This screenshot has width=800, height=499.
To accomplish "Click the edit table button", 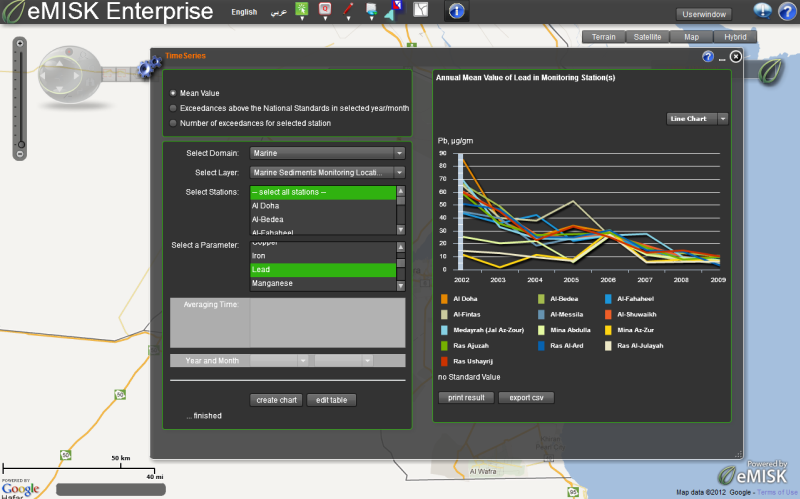I will pos(331,400).
